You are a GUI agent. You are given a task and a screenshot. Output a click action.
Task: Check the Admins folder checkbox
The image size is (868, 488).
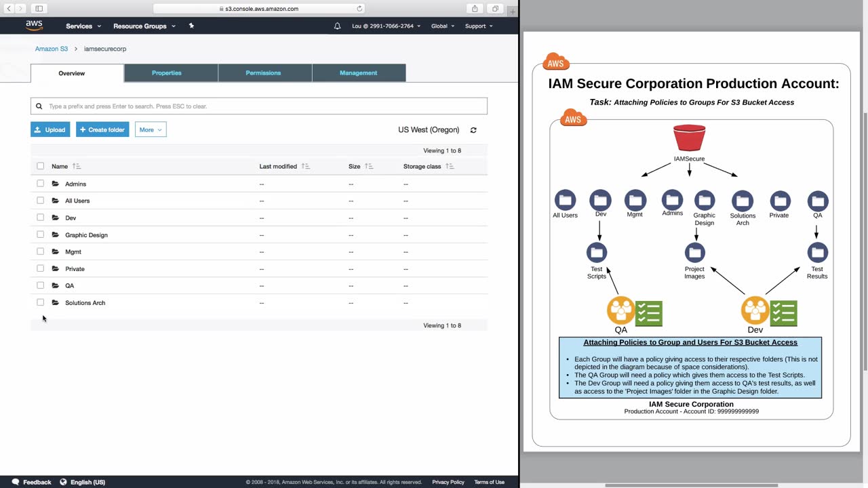pos(41,184)
